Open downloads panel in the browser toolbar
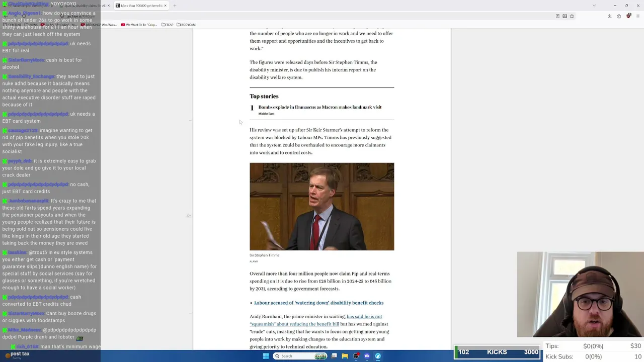The height and width of the screenshot is (362, 644). [x=609, y=16]
